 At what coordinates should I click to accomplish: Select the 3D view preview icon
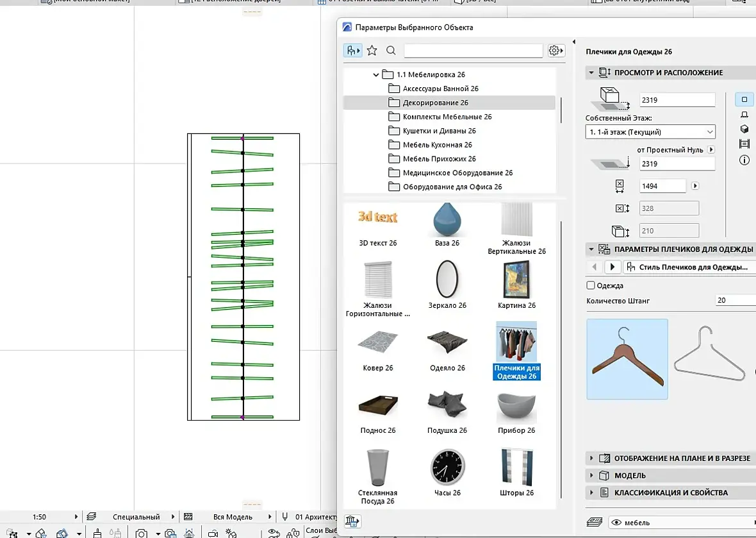pos(744,129)
